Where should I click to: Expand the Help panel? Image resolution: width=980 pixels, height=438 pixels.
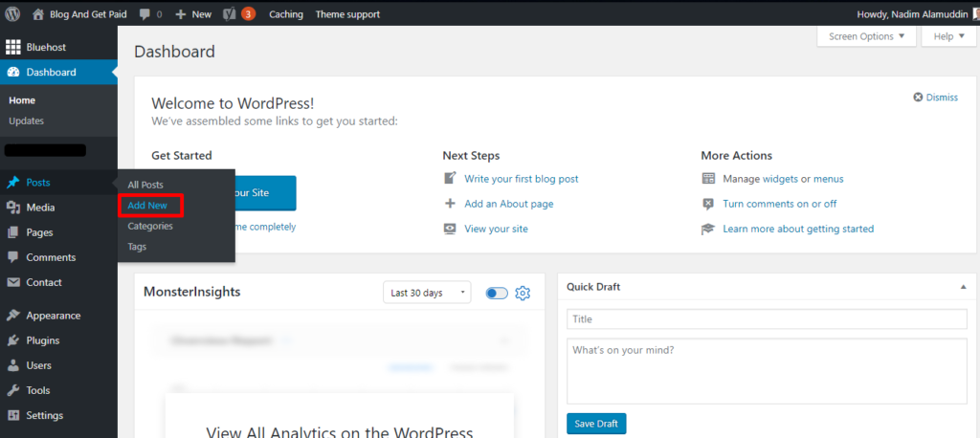pos(948,36)
